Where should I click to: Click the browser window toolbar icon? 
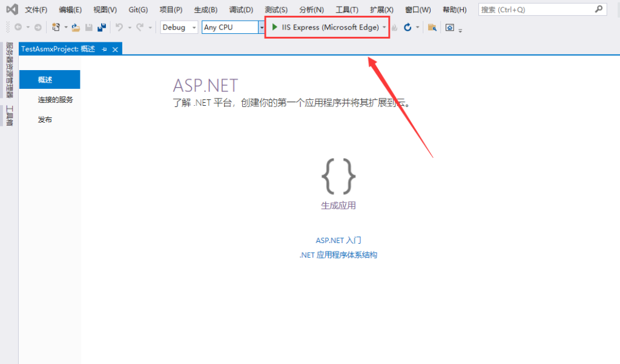(x=450, y=27)
